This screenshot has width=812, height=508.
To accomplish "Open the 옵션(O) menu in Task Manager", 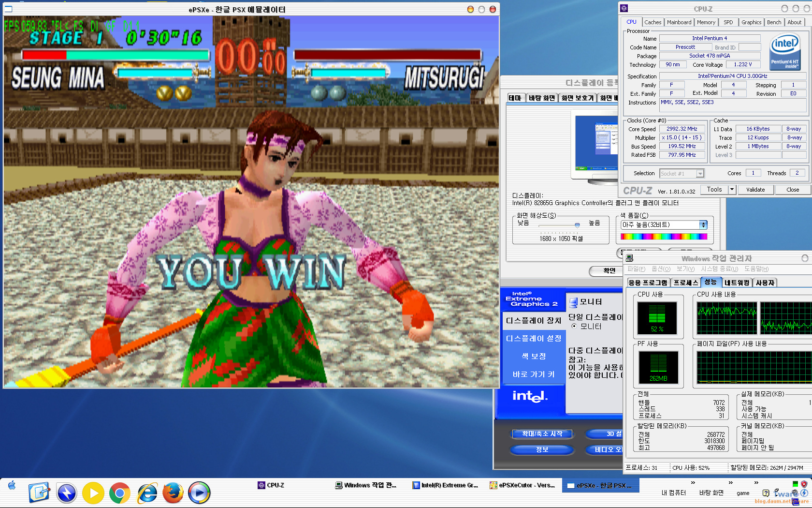I will click(661, 269).
